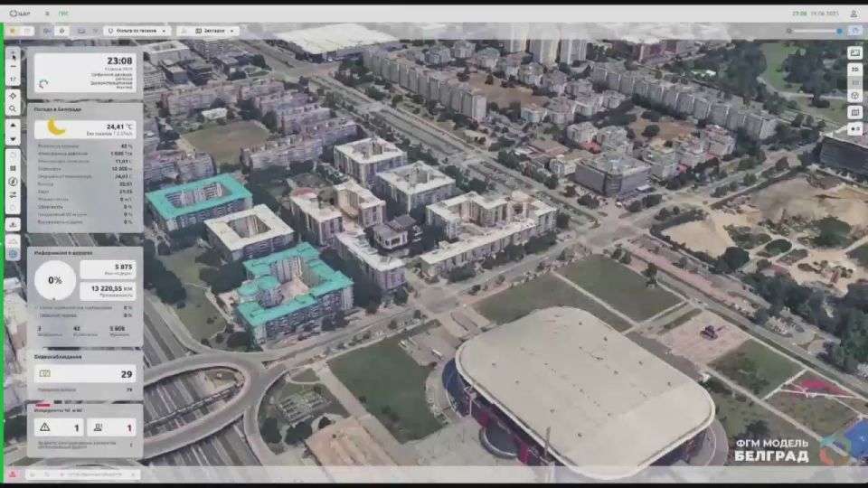This screenshot has height=488, width=868.
Task: Switch the map to 3D mode
Action: pos(854,82)
